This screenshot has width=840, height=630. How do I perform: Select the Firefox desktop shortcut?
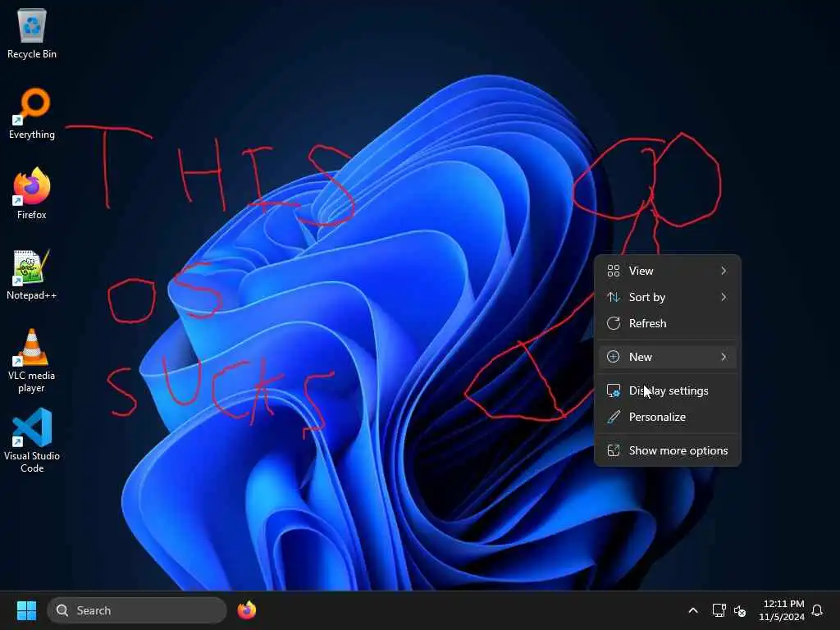(32, 194)
